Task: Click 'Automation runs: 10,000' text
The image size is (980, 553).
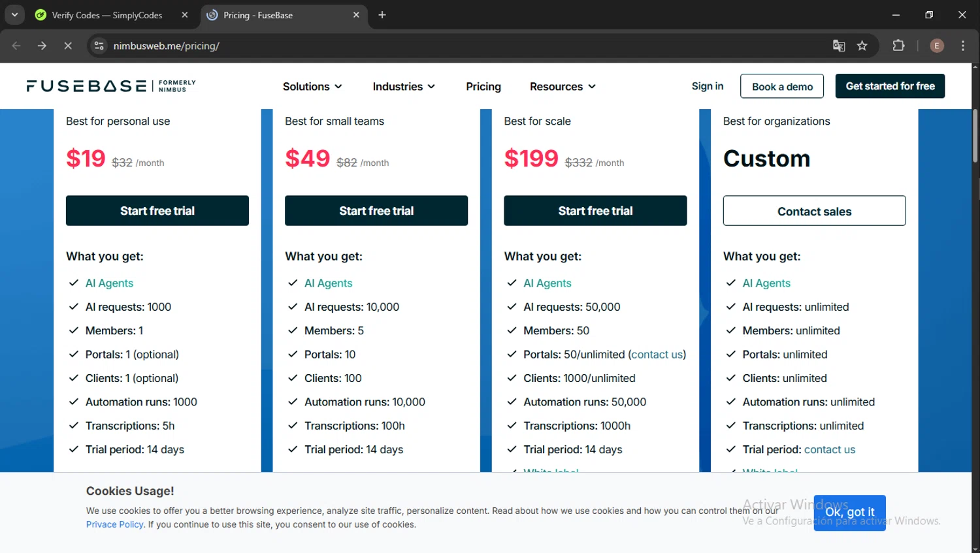Action: pos(365,402)
